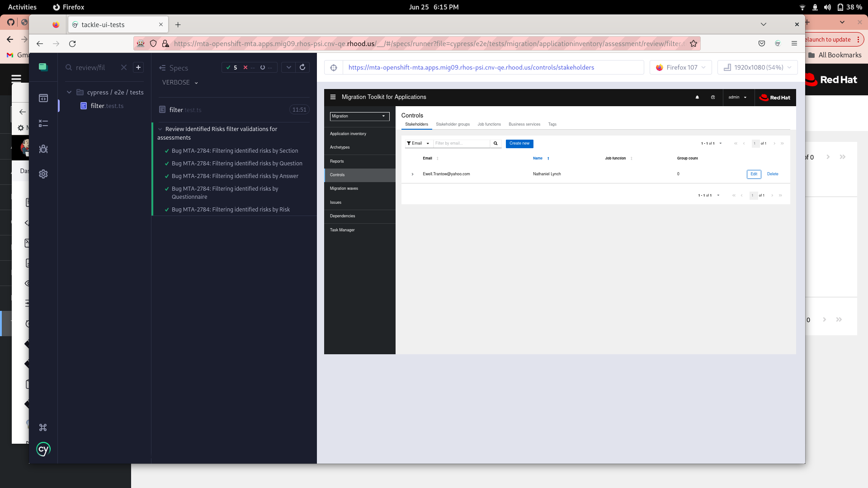Open the Firefox 107 browser dropdown
The image size is (868, 488).
[x=681, y=68]
